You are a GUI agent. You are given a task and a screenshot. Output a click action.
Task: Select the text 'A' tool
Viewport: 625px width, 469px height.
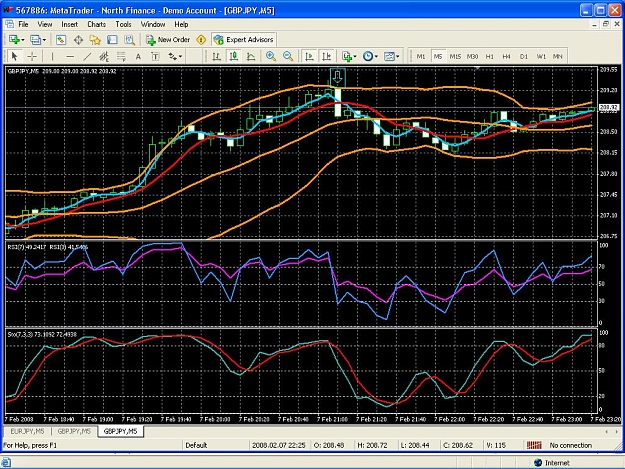pyautogui.click(x=138, y=57)
